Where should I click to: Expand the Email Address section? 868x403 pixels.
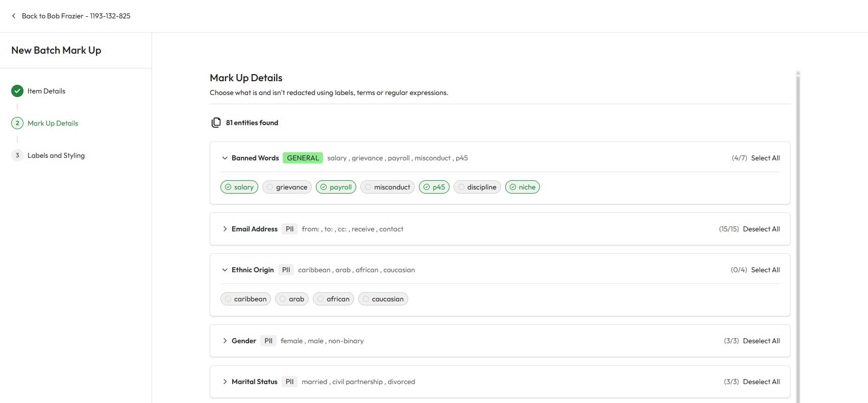[225, 229]
